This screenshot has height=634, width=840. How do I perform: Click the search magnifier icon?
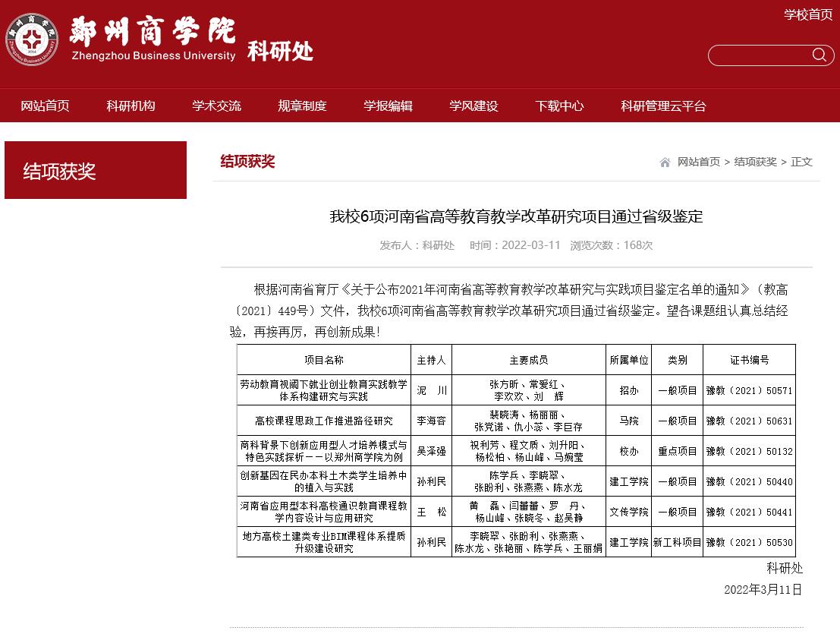pyautogui.click(x=819, y=55)
